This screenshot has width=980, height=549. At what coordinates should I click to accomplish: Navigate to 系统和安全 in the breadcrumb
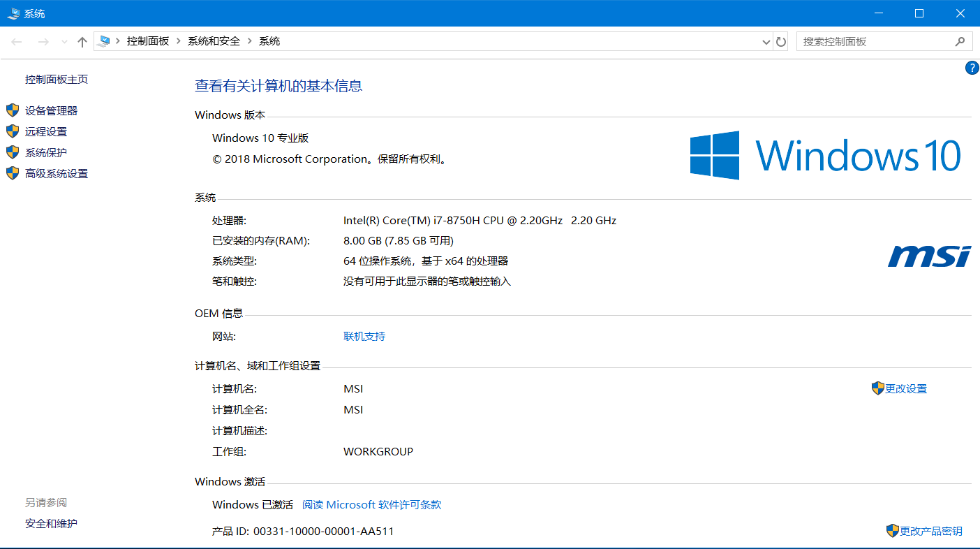214,41
